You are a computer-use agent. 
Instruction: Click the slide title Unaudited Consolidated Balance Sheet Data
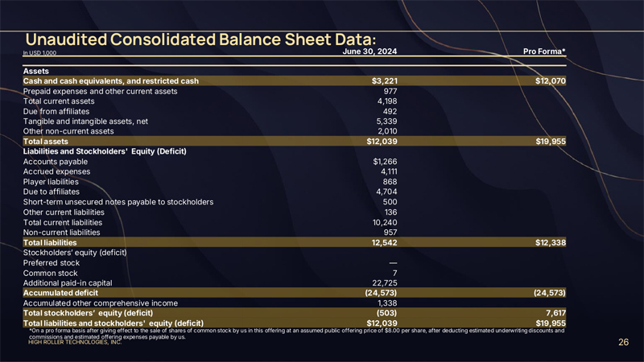coord(200,39)
